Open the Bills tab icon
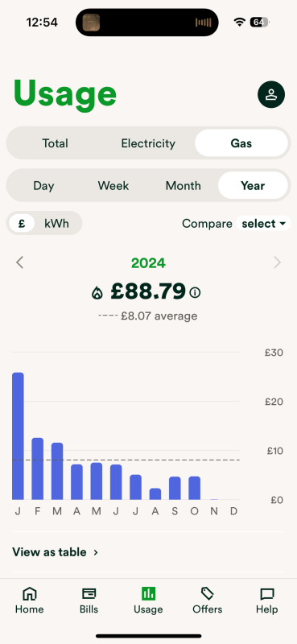Image resolution: width=297 pixels, height=644 pixels. [89, 593]
